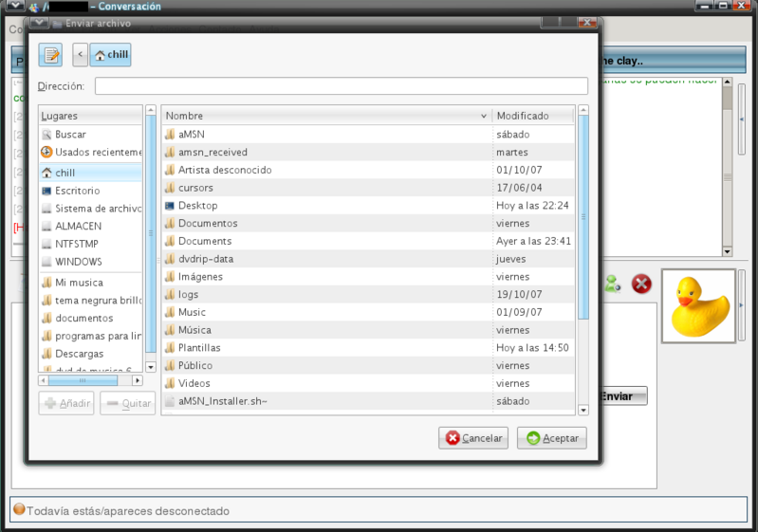Open the ALMACEN drive
The width and height of the screenshot is (758, 532).
[x=90, y=226]
